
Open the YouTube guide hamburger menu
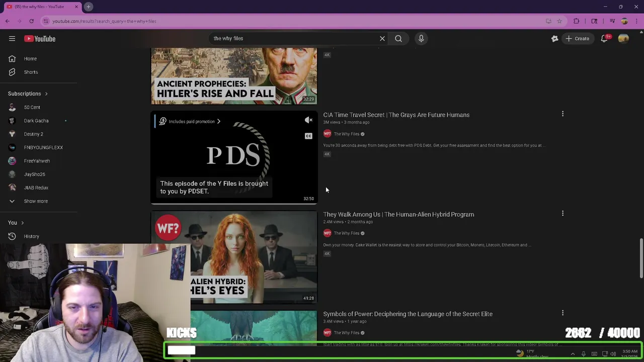[12, 39]
